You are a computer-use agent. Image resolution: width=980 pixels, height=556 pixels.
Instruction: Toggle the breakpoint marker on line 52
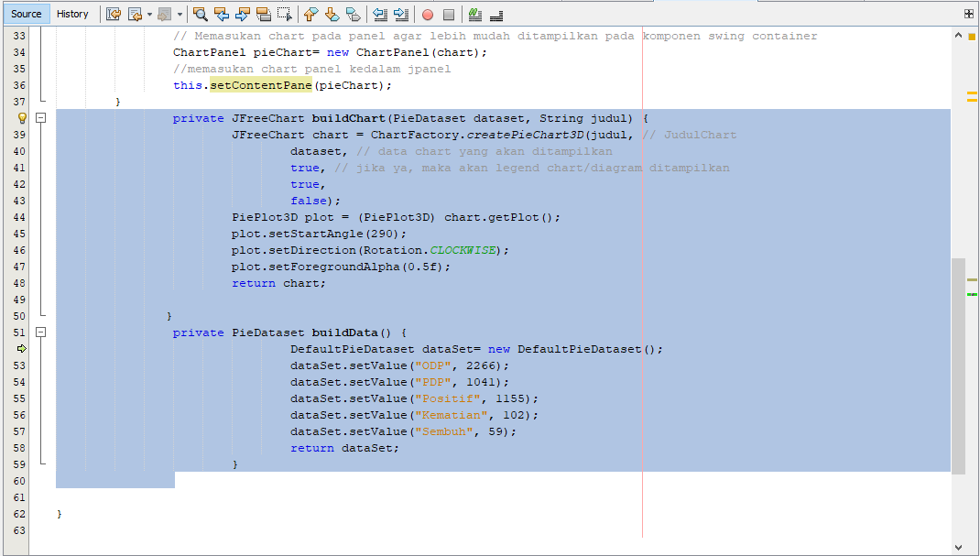pos(21,349)
